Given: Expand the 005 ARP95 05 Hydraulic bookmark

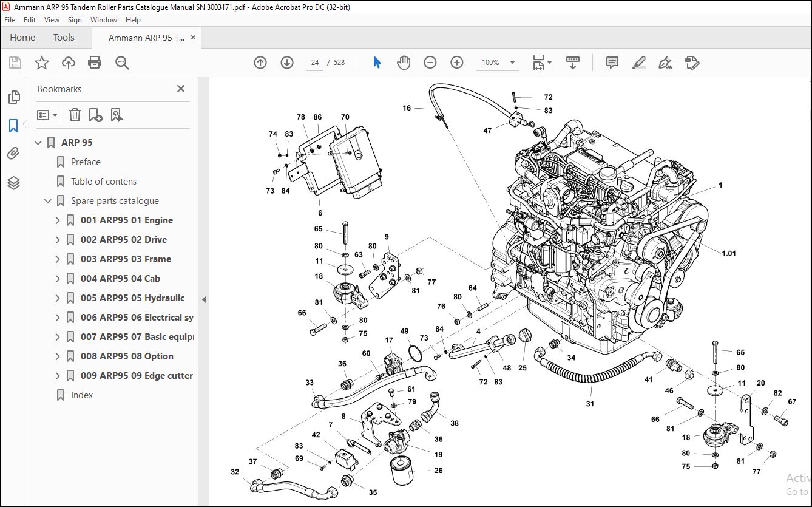Looking at the screenshot, I should pos(58,298).
